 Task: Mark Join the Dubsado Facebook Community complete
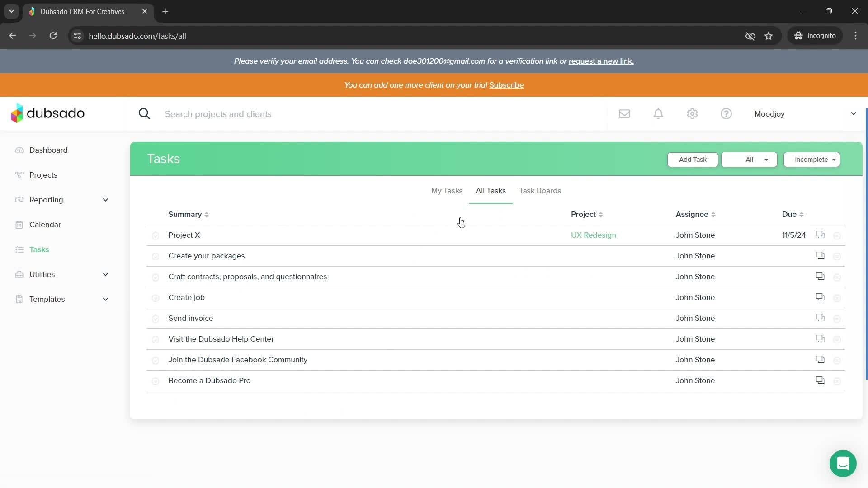click(156, 360)
